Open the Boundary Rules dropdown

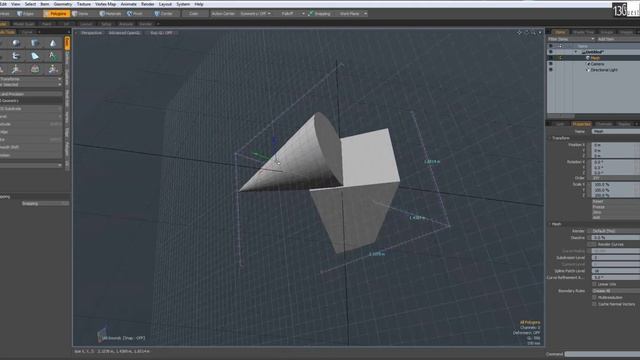616,291
